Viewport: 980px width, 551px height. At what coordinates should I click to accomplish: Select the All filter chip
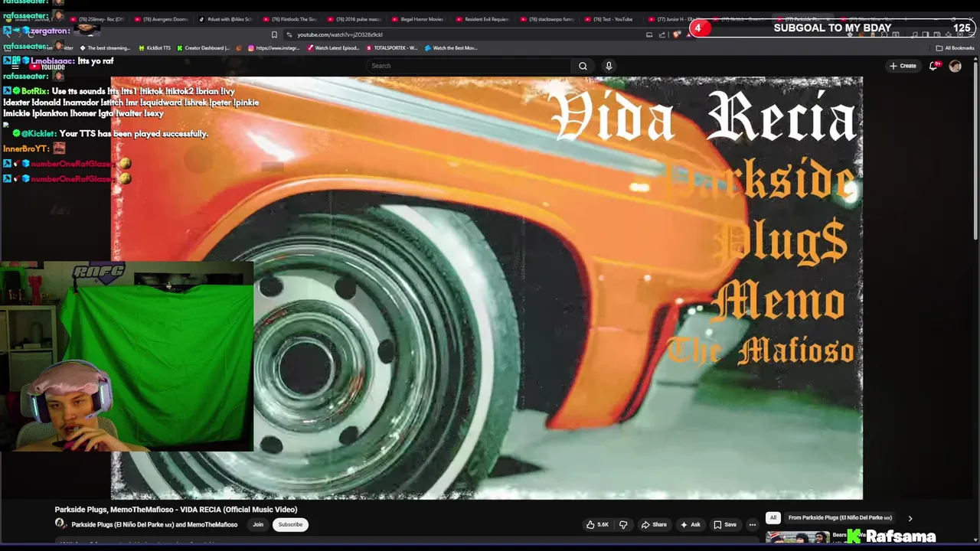coord(773,517)
